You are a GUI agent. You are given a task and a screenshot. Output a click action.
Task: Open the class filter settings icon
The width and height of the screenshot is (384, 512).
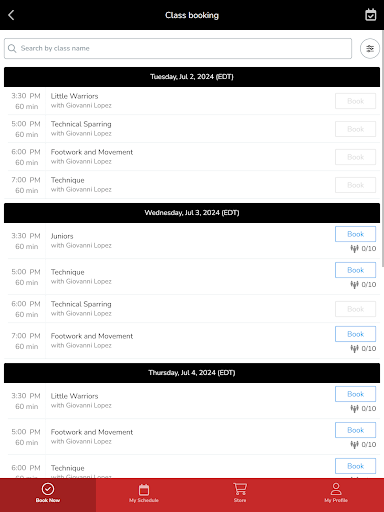point(370,49)
